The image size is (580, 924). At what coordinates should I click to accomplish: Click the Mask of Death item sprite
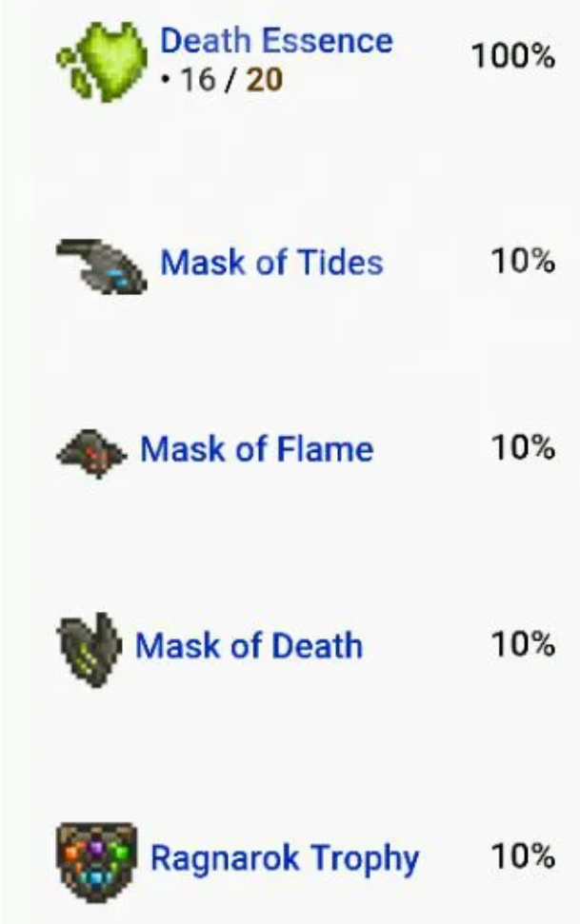point(90,646)
